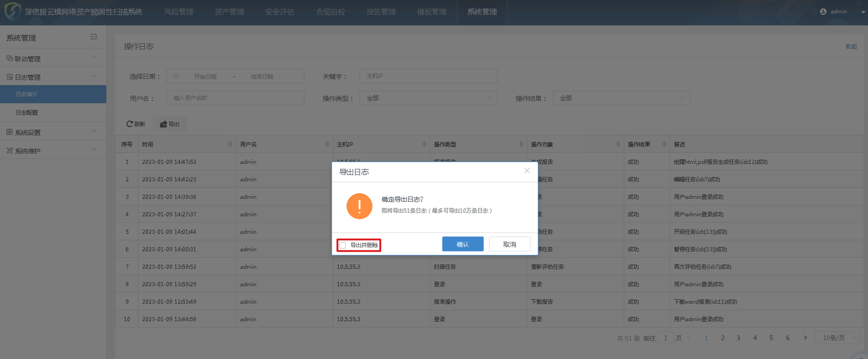Open the 安全评估 top menu
This screenshot has height=359, width=868.
280,12
